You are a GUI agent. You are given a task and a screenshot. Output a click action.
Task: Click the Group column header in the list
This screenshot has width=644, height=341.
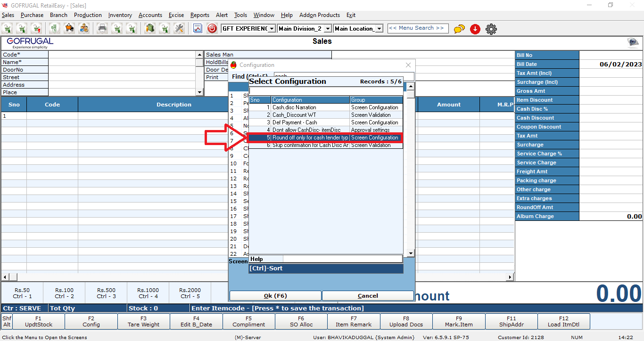(376, 100)
